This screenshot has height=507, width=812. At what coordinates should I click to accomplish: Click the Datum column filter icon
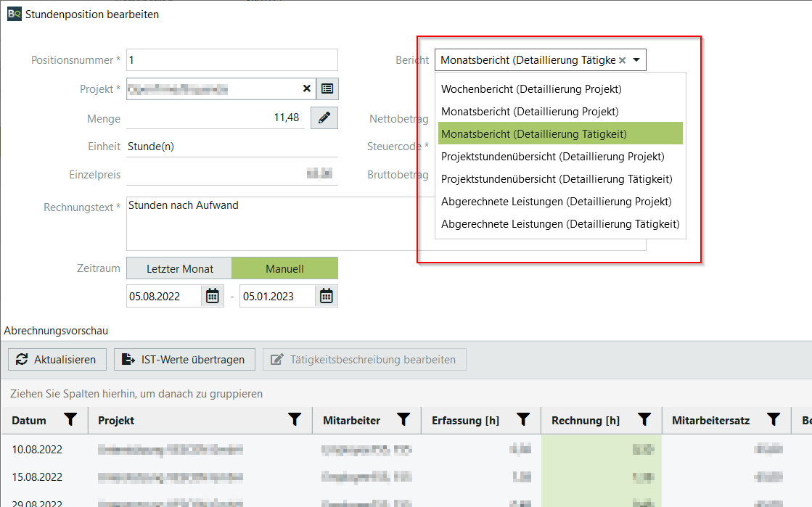[70, 420]
